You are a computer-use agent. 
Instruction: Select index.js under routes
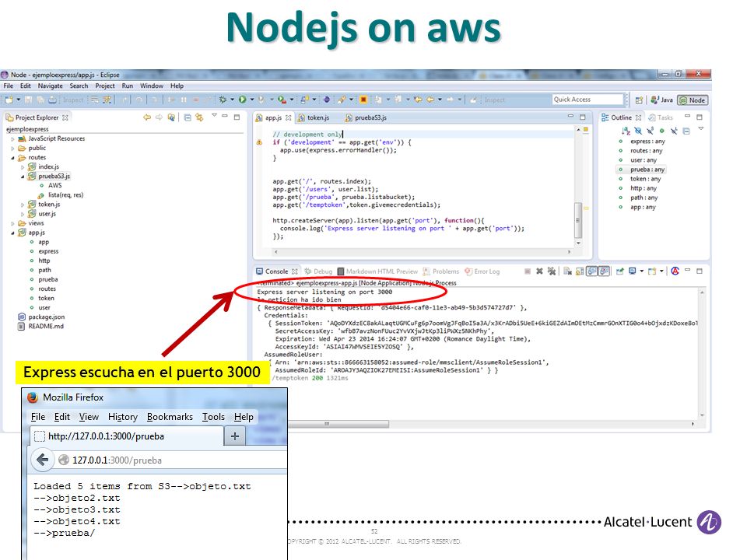[44, 166]
